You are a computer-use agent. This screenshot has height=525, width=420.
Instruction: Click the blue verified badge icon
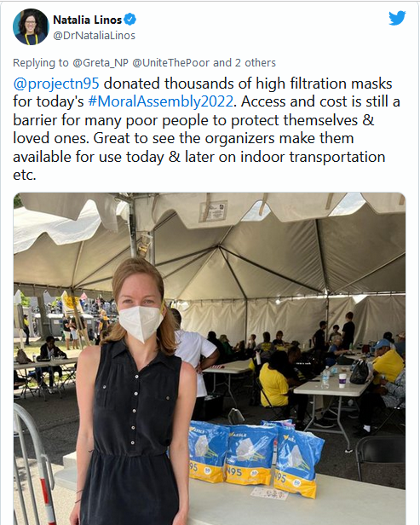[129, 20]
